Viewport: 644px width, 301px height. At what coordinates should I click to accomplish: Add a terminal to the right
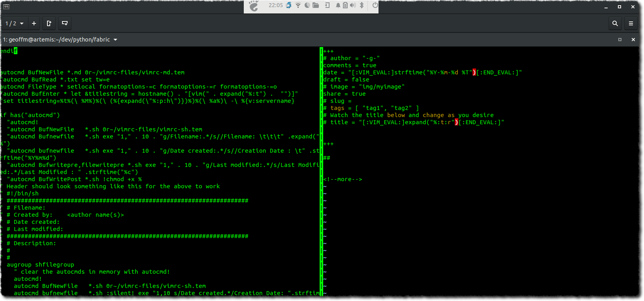(49, 23)
